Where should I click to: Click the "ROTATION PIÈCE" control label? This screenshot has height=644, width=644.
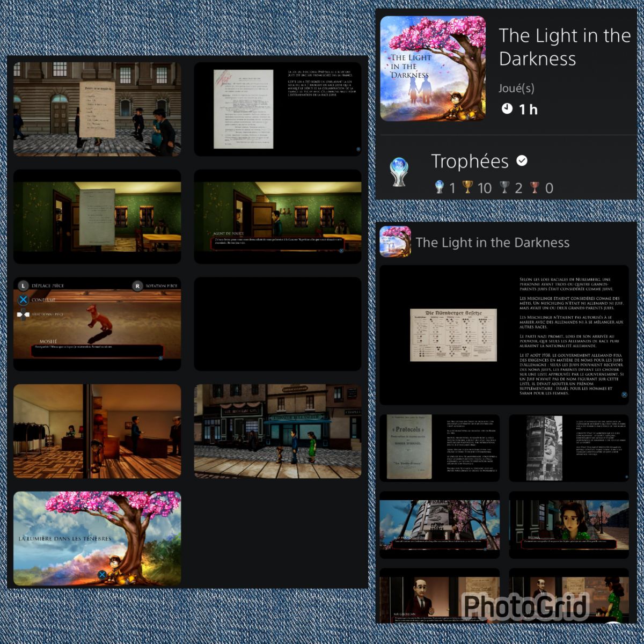click(162, 286)
